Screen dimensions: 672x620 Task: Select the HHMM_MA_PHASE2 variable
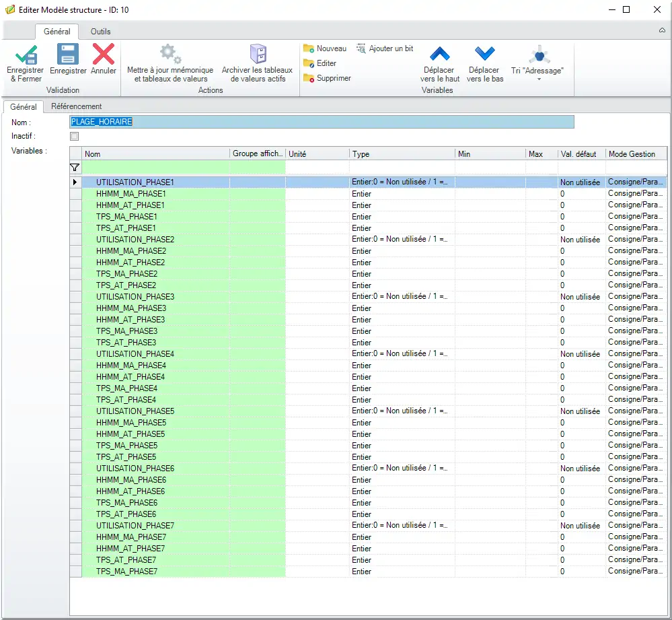click(x=130, y=251)
